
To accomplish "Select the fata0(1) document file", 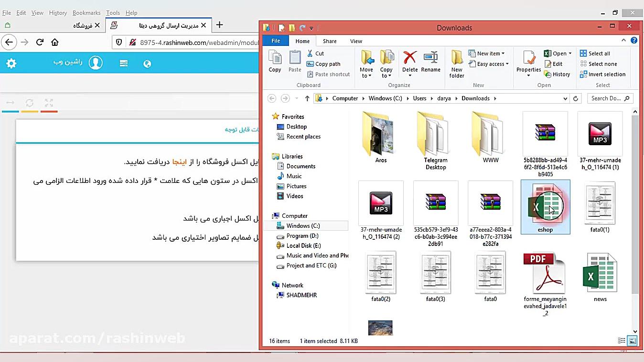I will tap(600, 207).
